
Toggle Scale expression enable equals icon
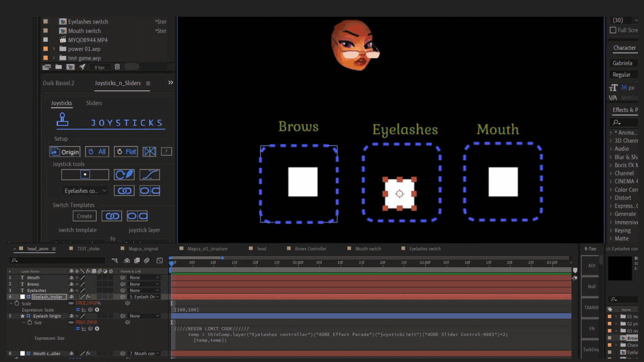tap(78, 310)
